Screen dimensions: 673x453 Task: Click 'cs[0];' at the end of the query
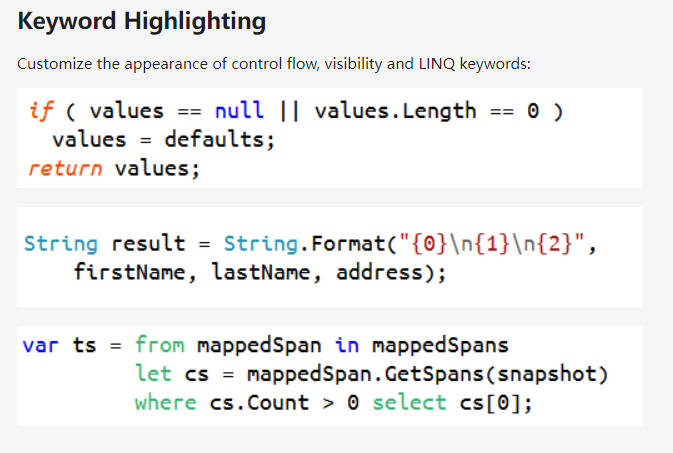[496, 403]
